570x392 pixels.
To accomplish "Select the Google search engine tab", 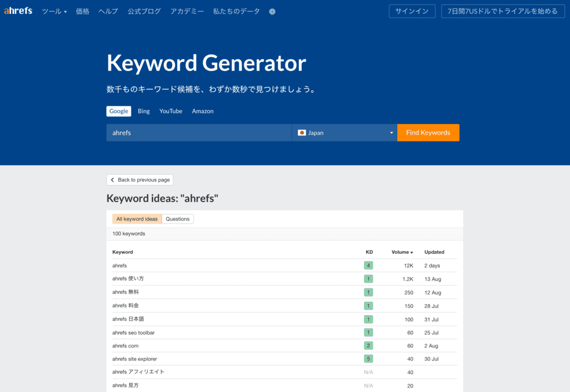I will 119,111.
